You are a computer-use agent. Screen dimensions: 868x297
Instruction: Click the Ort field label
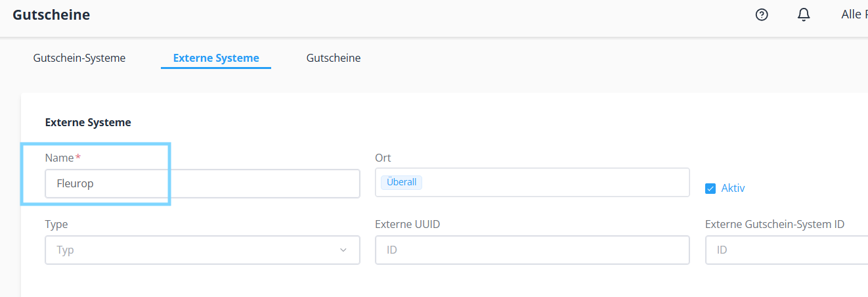pos(383,158)
